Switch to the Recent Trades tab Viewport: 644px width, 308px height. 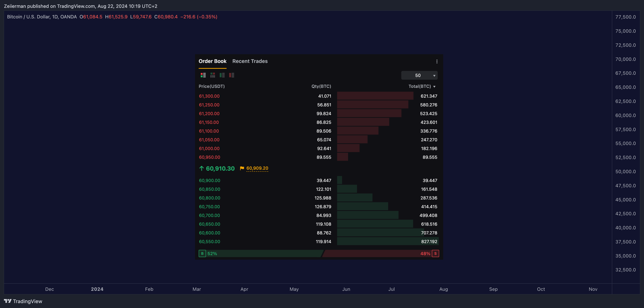[250, 61]
